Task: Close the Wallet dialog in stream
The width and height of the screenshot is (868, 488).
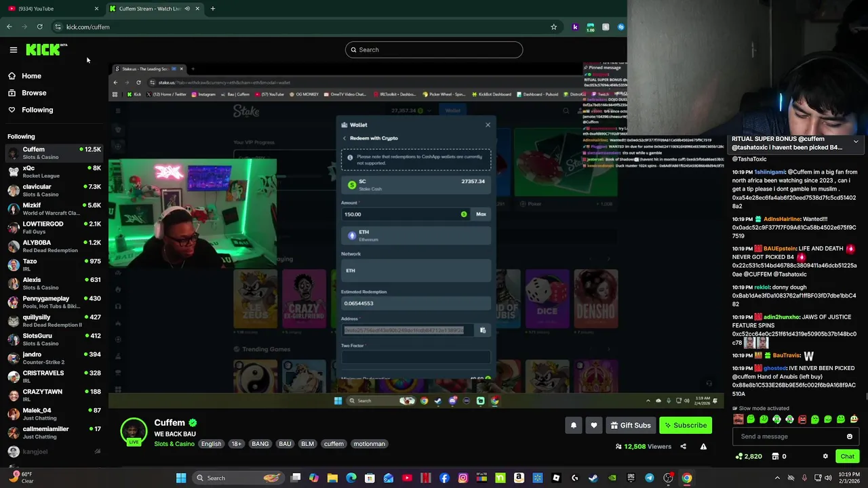Action: pos(488,125)
